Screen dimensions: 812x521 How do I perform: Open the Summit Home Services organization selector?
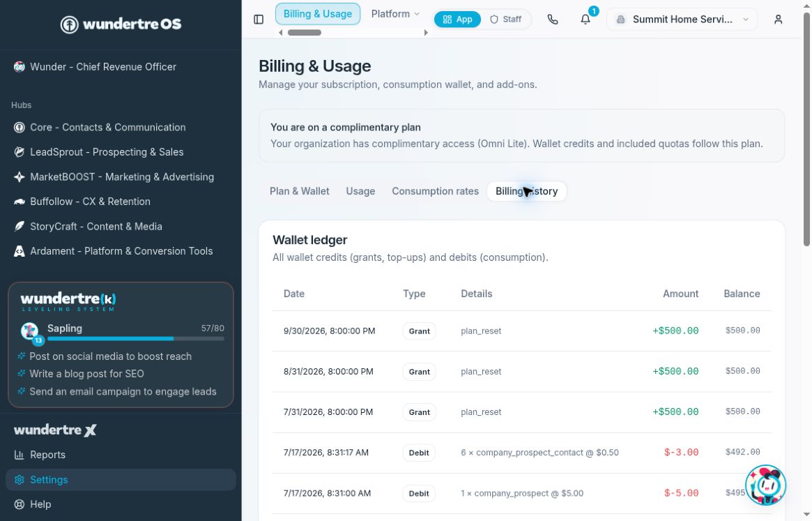682,20
